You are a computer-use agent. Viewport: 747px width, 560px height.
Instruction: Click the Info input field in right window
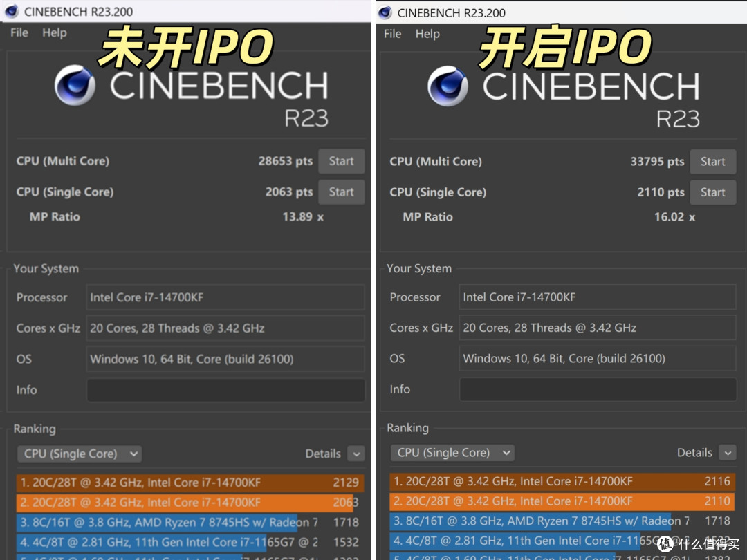(x=598, y=389)
